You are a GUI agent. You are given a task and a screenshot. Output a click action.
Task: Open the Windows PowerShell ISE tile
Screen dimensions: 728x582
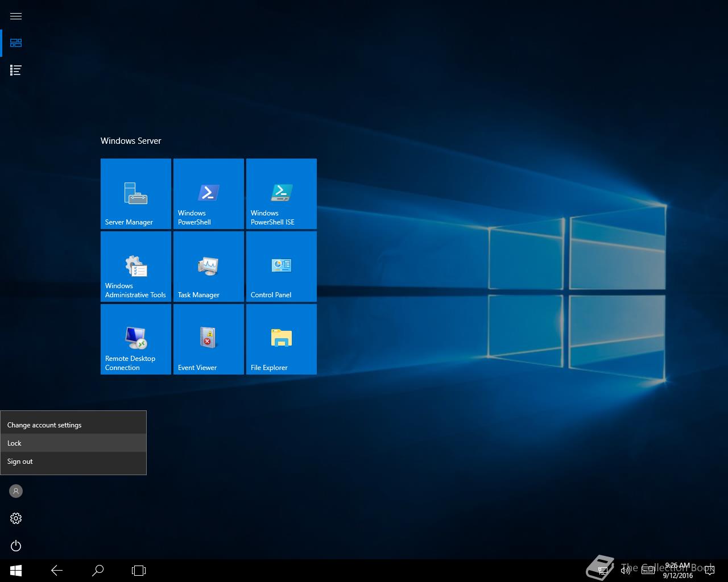(282, 194)
